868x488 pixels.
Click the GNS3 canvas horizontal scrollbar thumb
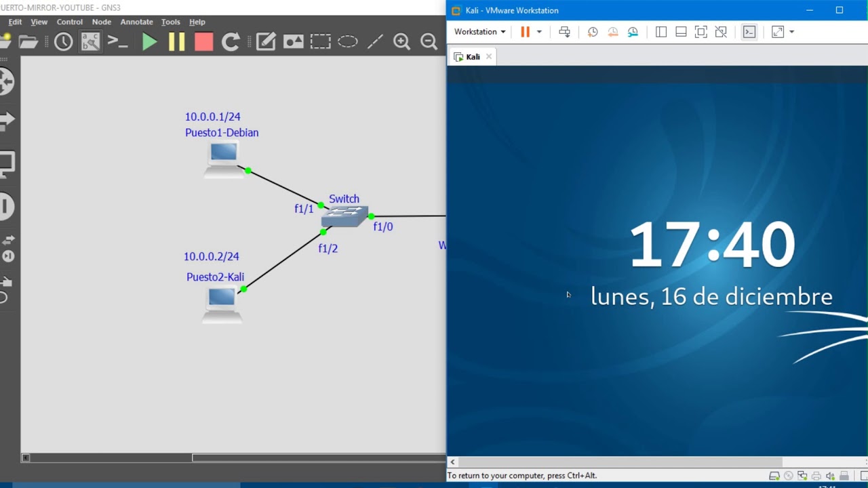coord(319,457)
